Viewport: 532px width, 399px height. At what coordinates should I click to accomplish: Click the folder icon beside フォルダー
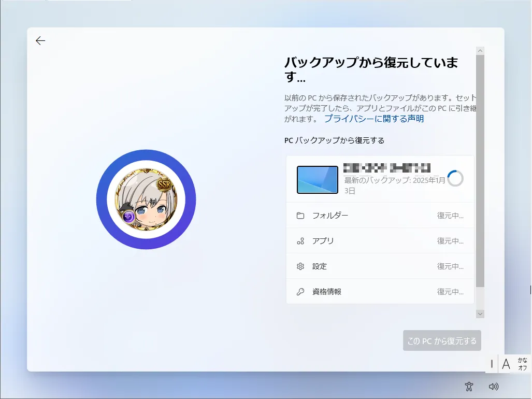[x=300, y=216]
